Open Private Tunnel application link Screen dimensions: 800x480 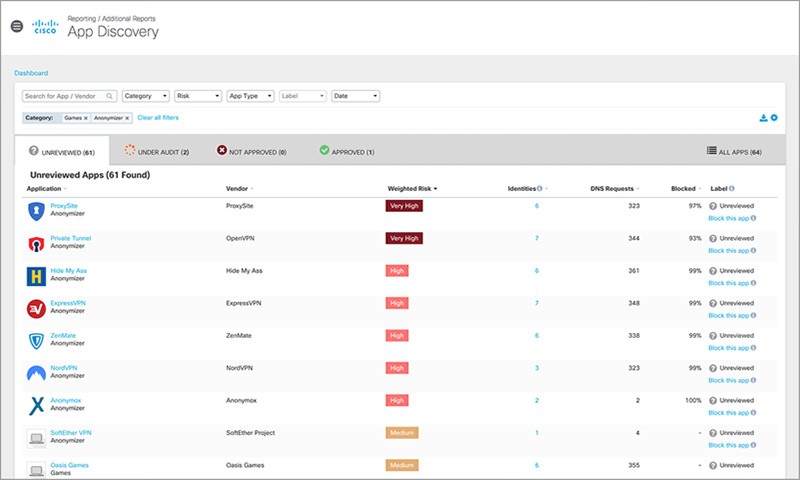click(x=70, y=238)
